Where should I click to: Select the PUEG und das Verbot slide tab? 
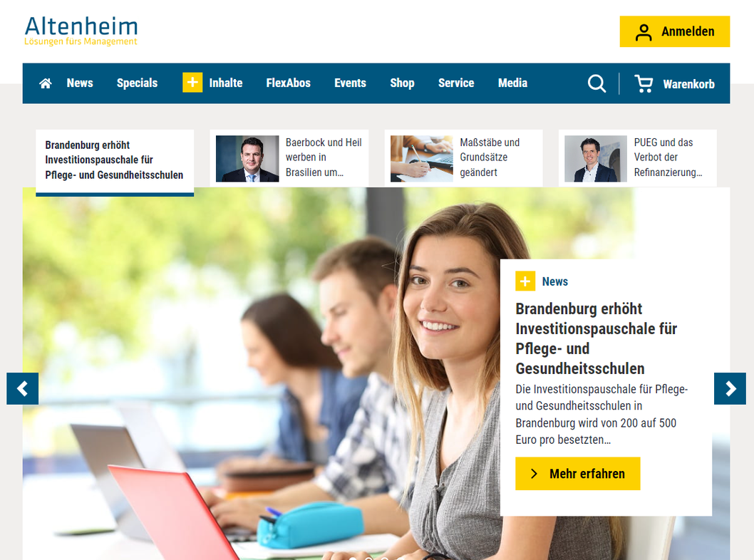pos(638,158)
